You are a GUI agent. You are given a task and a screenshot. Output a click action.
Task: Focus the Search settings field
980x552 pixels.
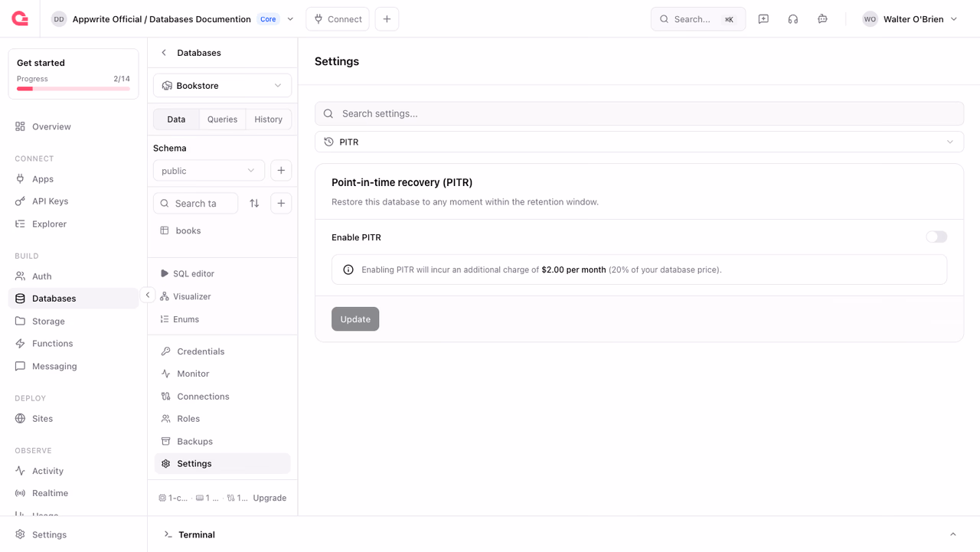click(x=639, y=114)
